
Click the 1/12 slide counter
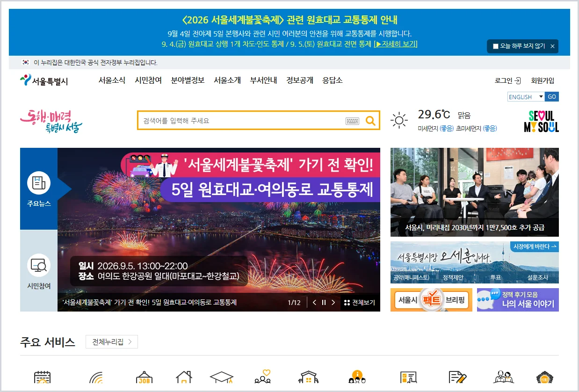point(294,302)
